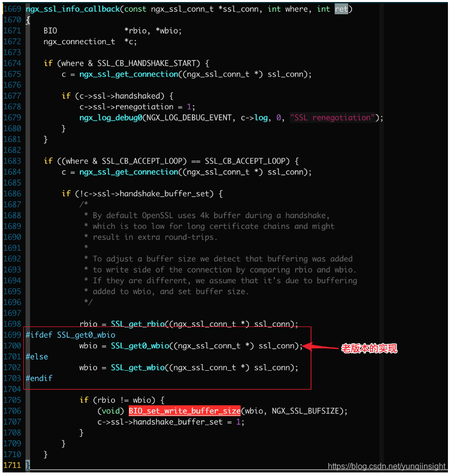The height and width of the screenshot is (476, 451).
Task: Click SSL_get0_wbio call on line 1700
Action: coord(140,346)
